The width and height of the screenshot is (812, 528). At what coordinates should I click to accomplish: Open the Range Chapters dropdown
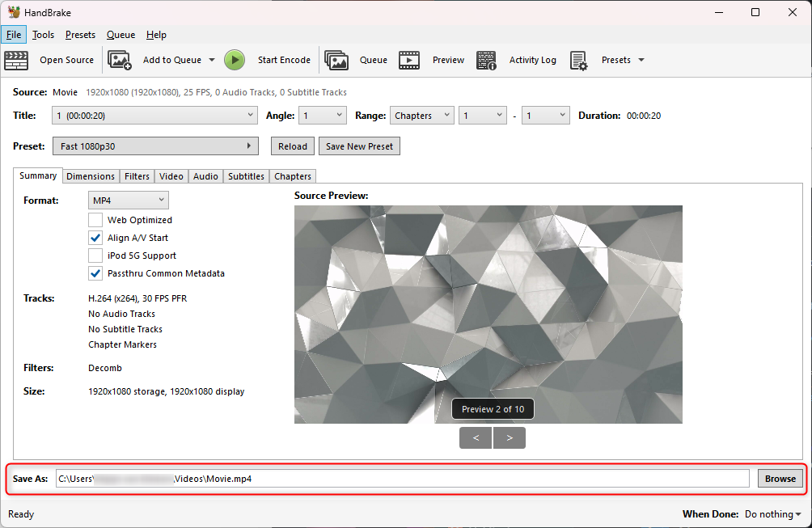tap(421, 116)
